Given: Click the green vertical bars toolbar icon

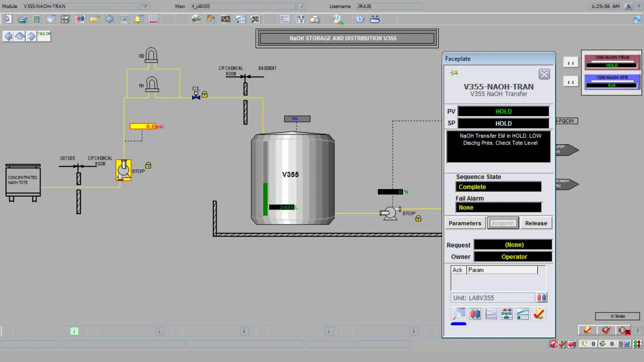Looking at the screenshot, I should [37, 19].
